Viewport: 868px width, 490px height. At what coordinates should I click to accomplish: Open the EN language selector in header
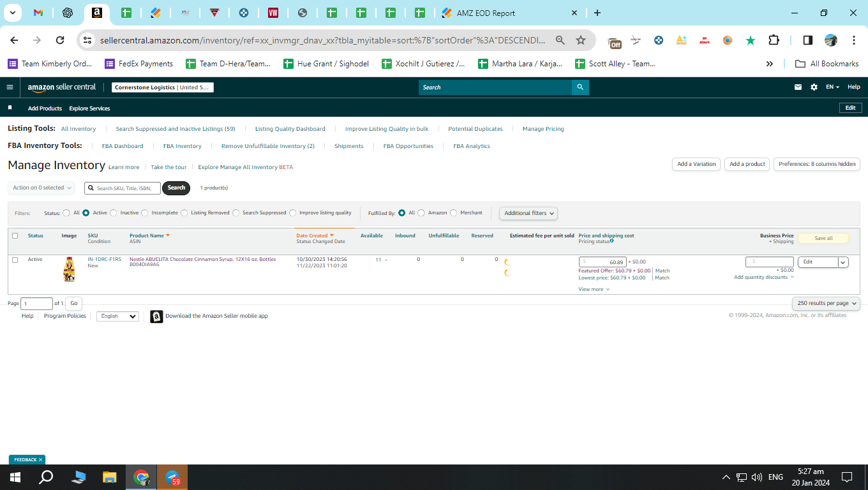click(832, 87)
